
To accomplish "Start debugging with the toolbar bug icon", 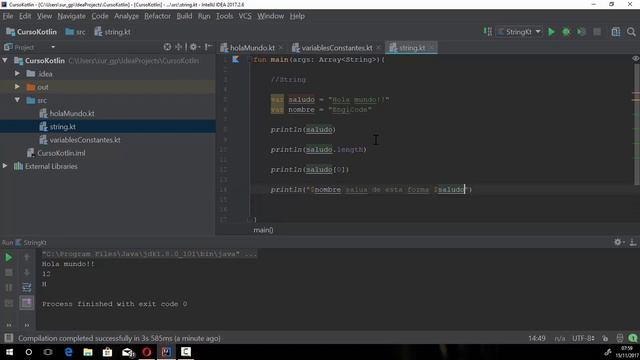I will click(566, 32).
